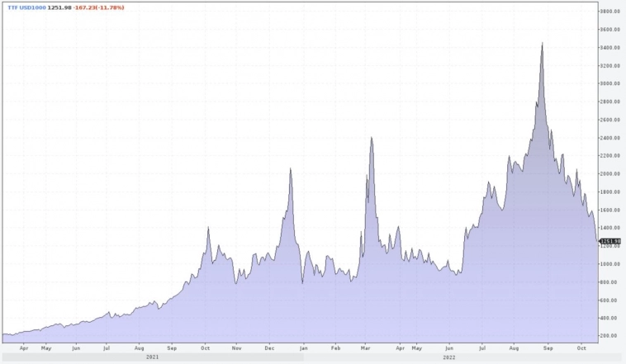This screenshot has width=626, height=364.
Task: Click the December 2021 spike peak
Action: pyautogui.click(x=291, y=169)
